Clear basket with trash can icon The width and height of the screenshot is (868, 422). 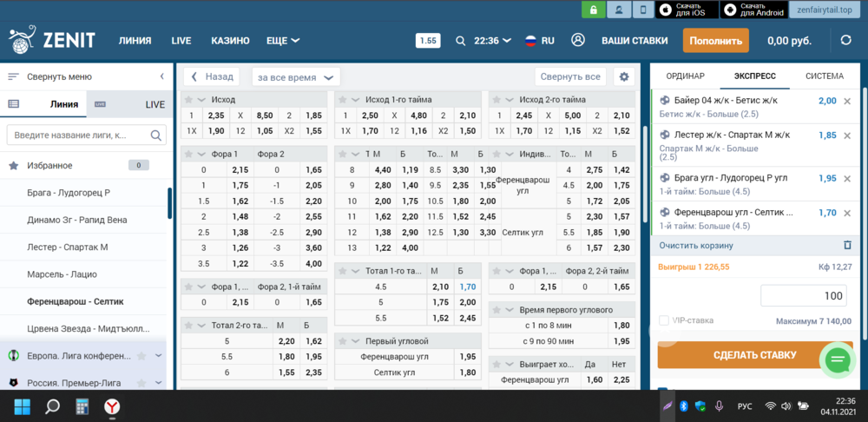point(847,245)
